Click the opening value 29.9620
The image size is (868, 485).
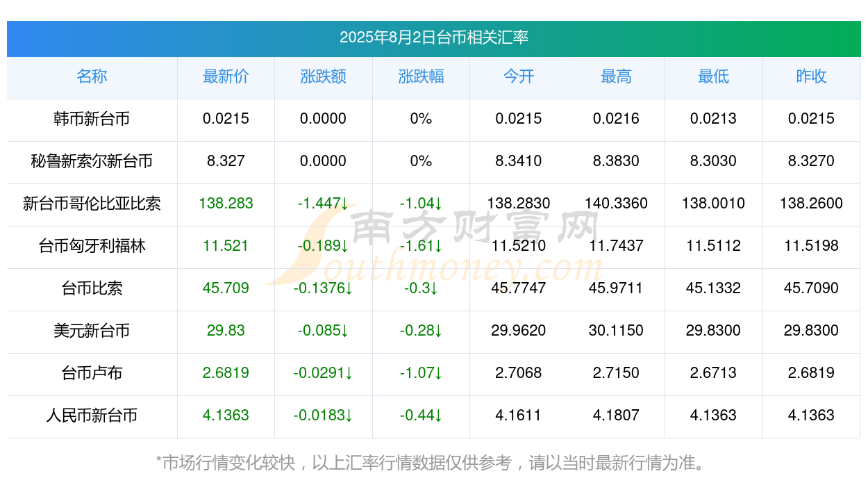tap(519, 331)
